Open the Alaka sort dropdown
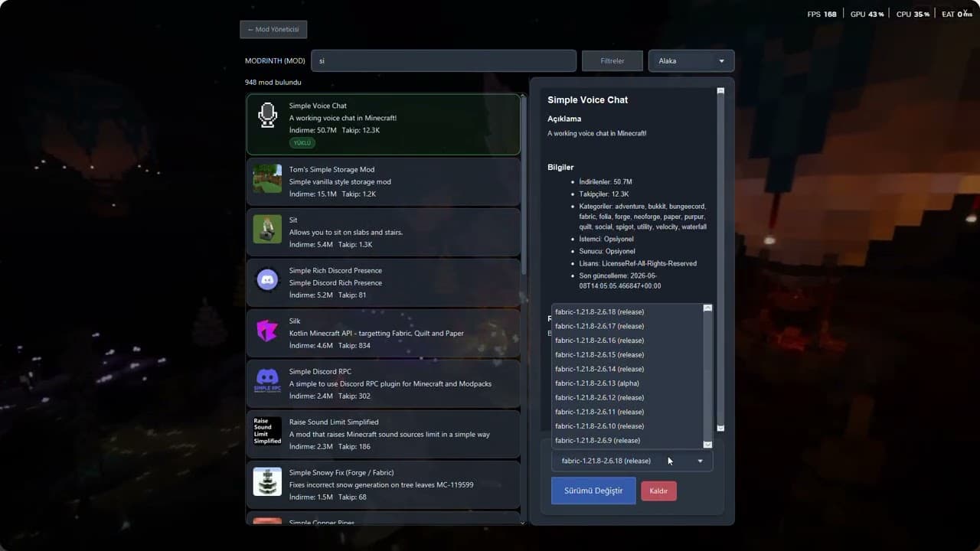 tap(691, 60)
